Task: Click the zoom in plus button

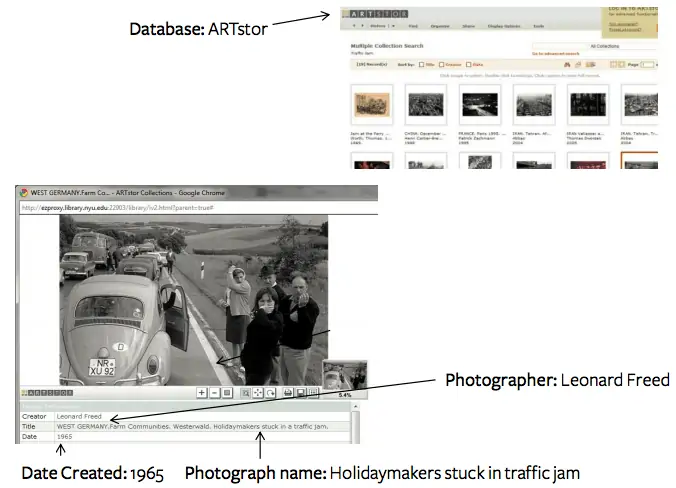Action: coord(202,393)
